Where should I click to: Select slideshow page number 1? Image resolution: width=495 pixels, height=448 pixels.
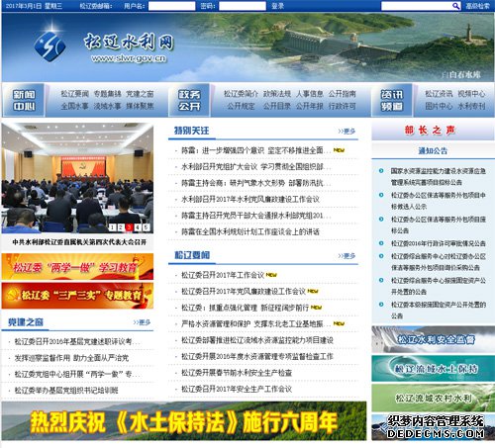[x=112, y=227]
